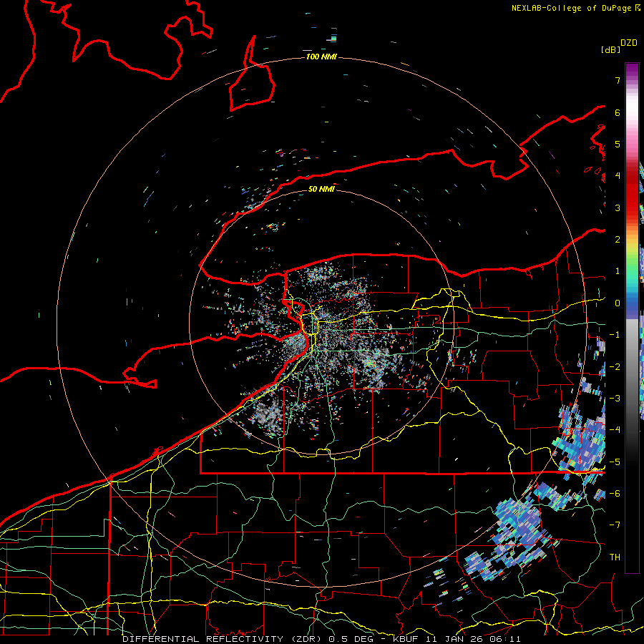Click the -2 value on color scale
This screenshot has width=644, height=644.
click(615, 366)
